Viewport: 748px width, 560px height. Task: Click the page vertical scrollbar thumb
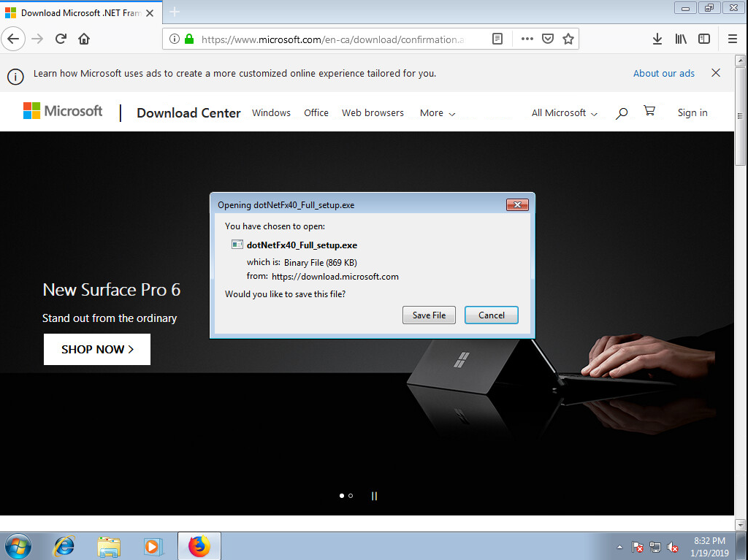tap(740, 116)
